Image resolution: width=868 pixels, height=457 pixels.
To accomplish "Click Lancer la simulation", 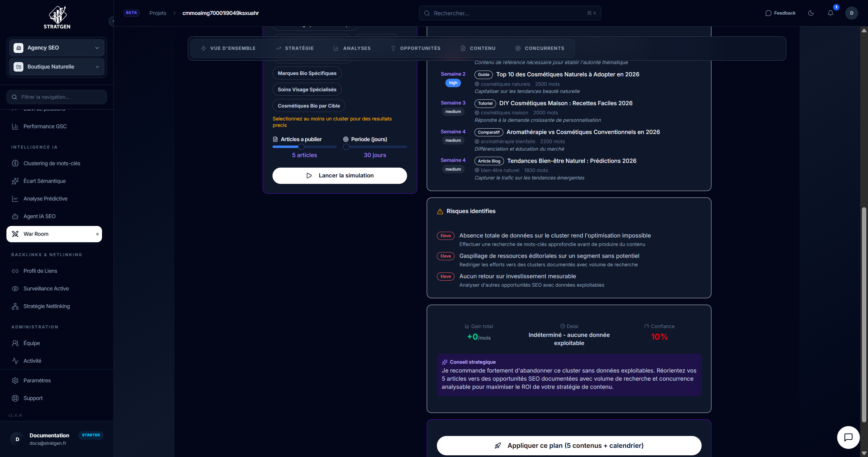I will (339, 175).
